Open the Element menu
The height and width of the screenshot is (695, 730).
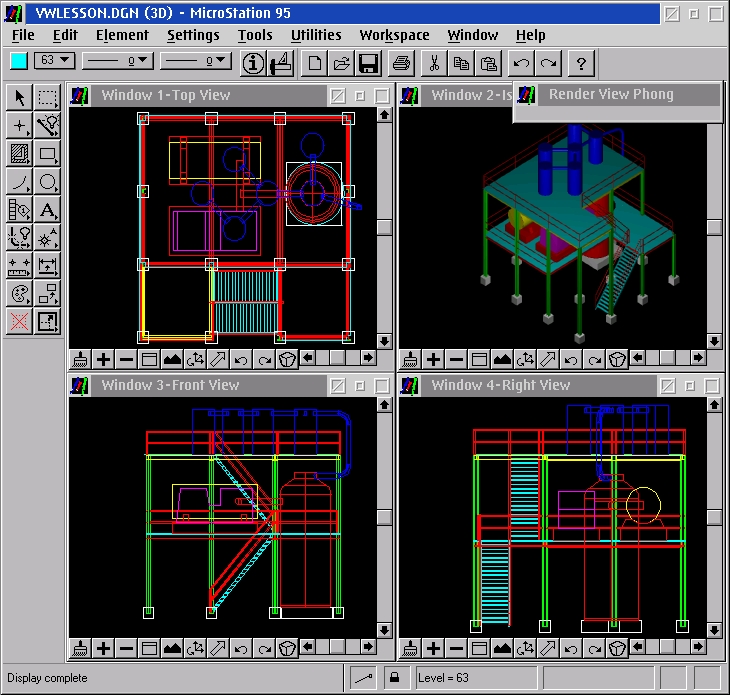(x=122, y=35)
